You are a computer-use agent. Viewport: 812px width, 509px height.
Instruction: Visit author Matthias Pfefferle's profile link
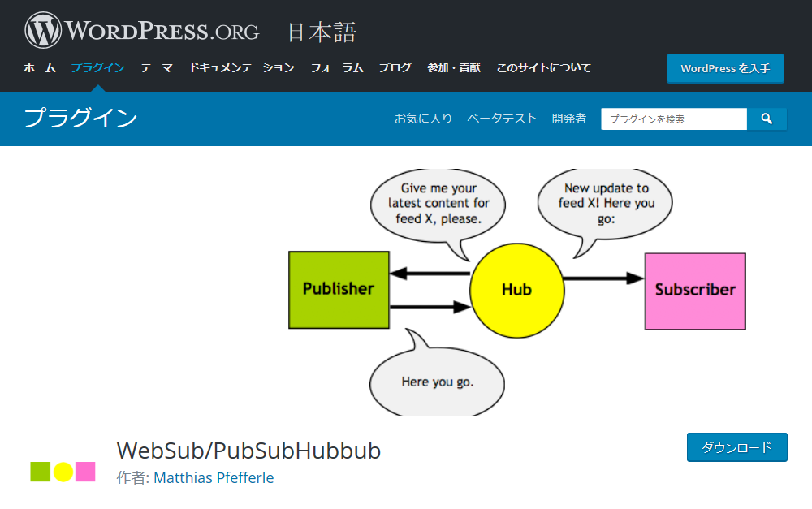click(x=214, y=477)
